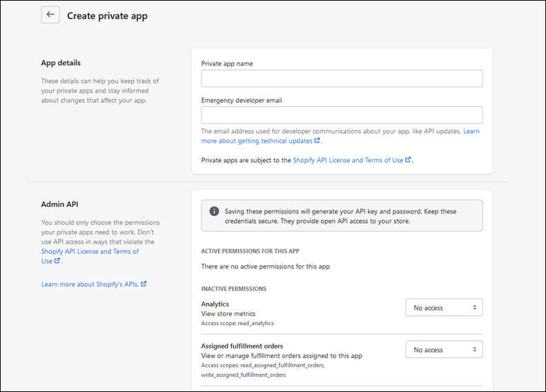Image resolution: width=546 pixels, height=392 pixels.
Task: Select the 'Assigned fulfillment orders' permission title
Action: click(242, 346)
